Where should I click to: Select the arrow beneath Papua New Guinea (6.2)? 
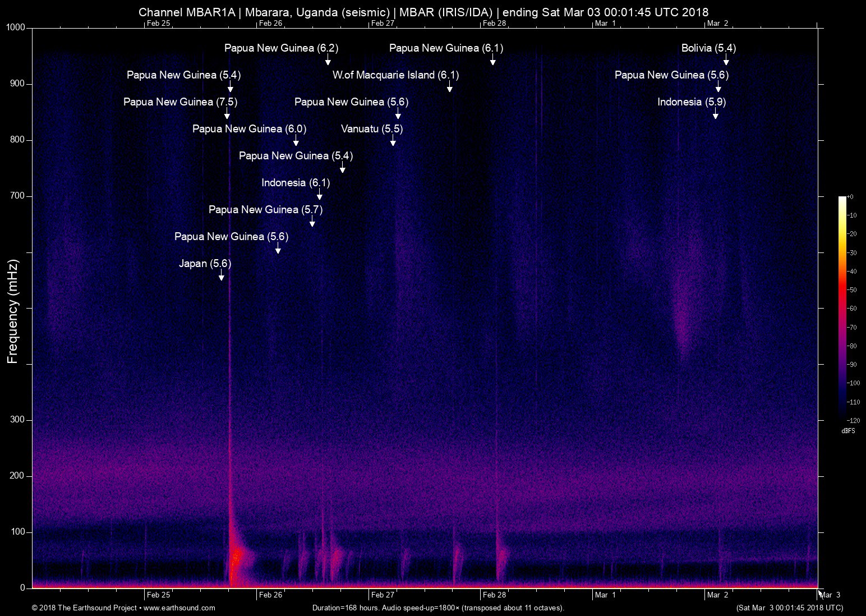click(x=328, y=60)
